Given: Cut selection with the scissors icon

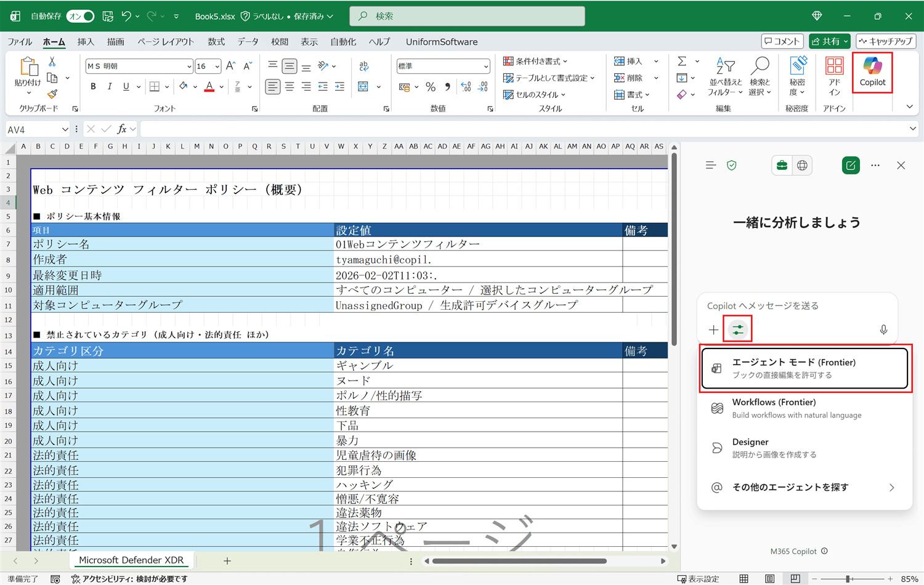Looking at the screenshot, I should [x=52, y=62].
